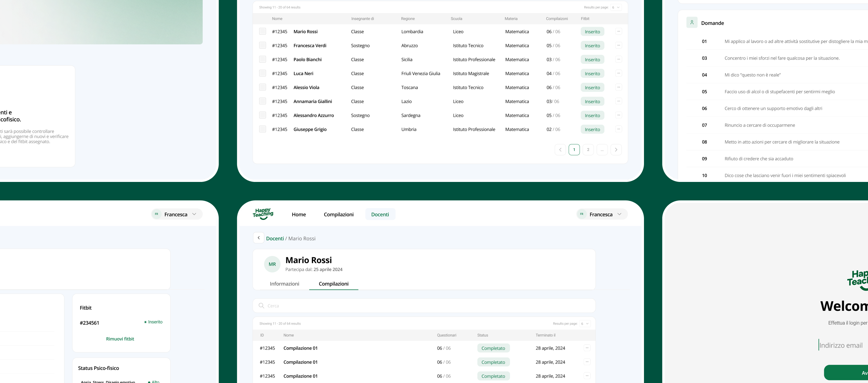Switch to the Compilazioni tab under Mario Rossi

pos(333,284)
